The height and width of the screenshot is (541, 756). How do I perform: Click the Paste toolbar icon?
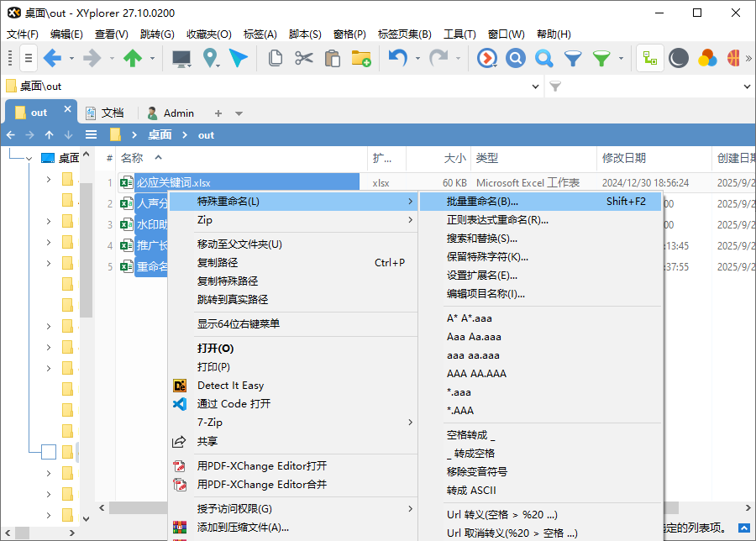point(333,60)
